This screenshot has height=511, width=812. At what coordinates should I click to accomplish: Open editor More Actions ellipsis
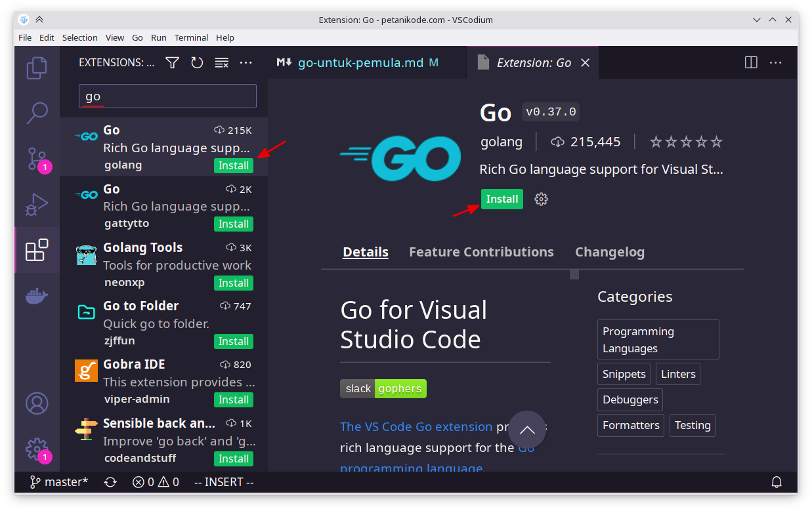coord(776,63)
